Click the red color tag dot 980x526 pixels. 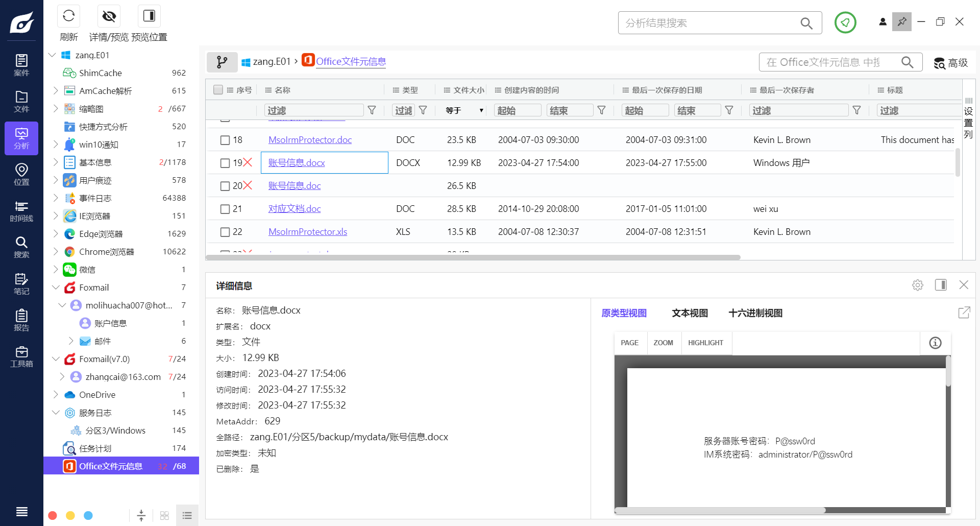[53, 515]
